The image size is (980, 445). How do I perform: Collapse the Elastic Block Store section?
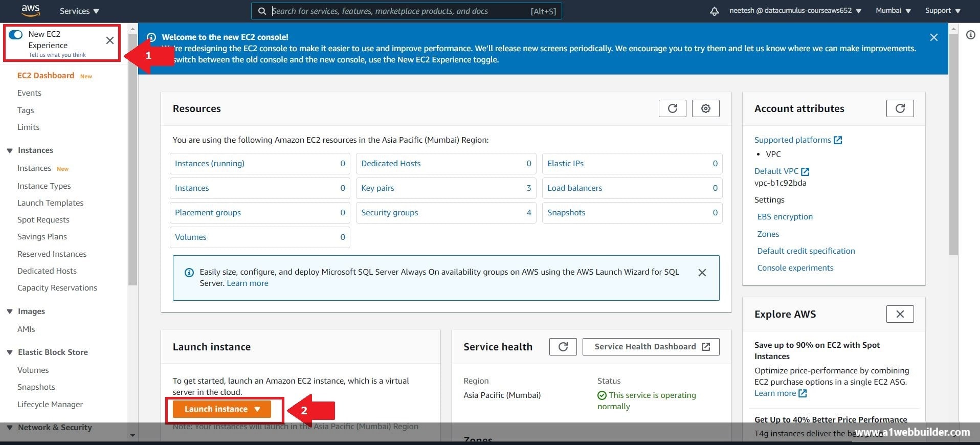pos(10,352)
